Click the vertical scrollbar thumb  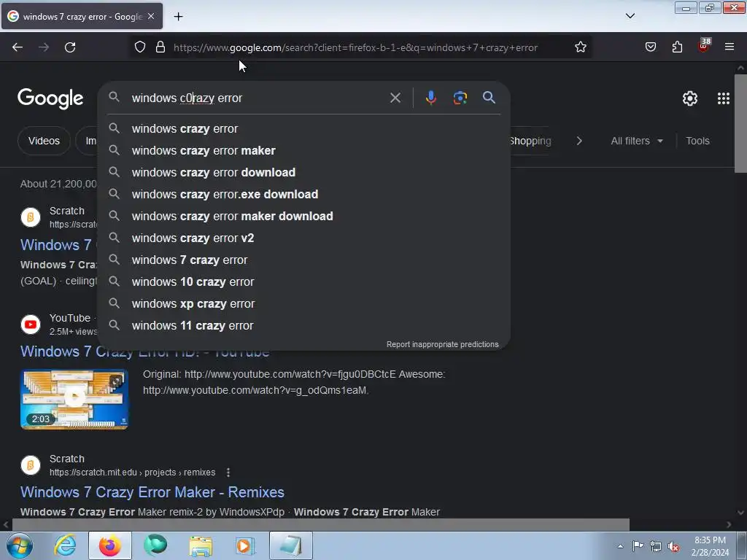coord(741,122)
